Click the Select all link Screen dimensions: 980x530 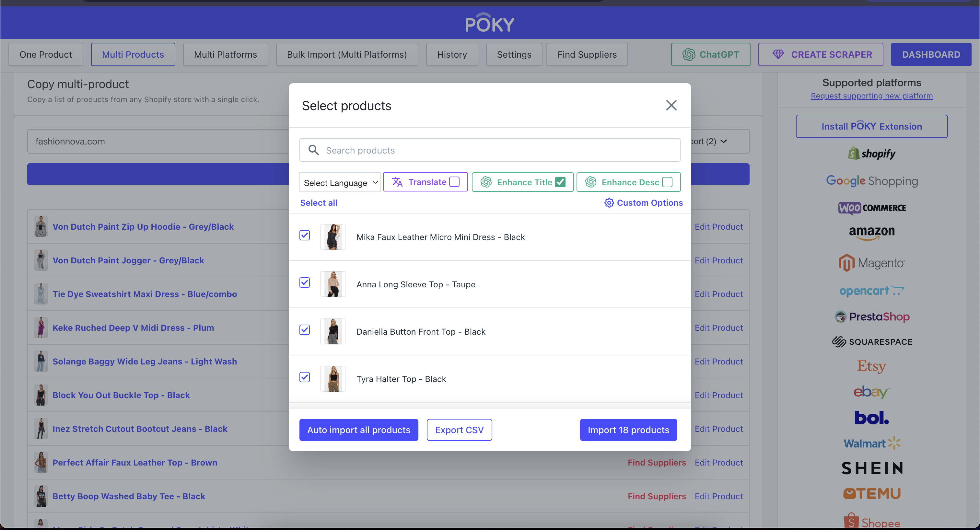point(319,203)
